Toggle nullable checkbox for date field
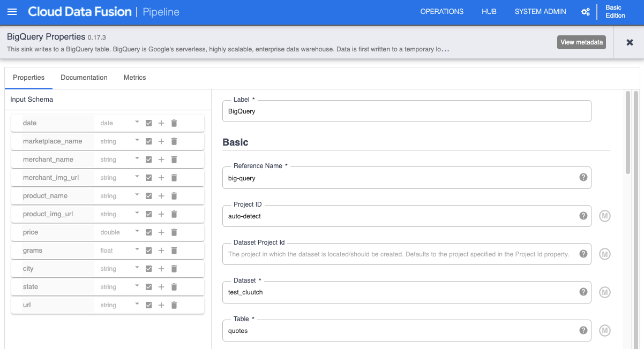Screen dimensions: 644x349 [149, 123]
